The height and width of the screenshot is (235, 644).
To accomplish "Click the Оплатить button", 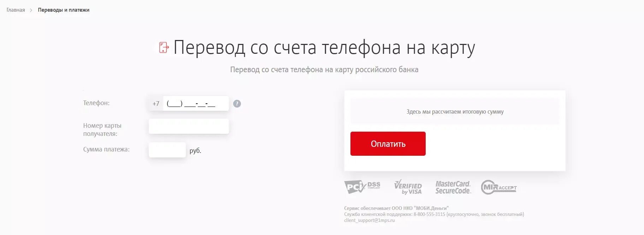I will coord(388,144).
